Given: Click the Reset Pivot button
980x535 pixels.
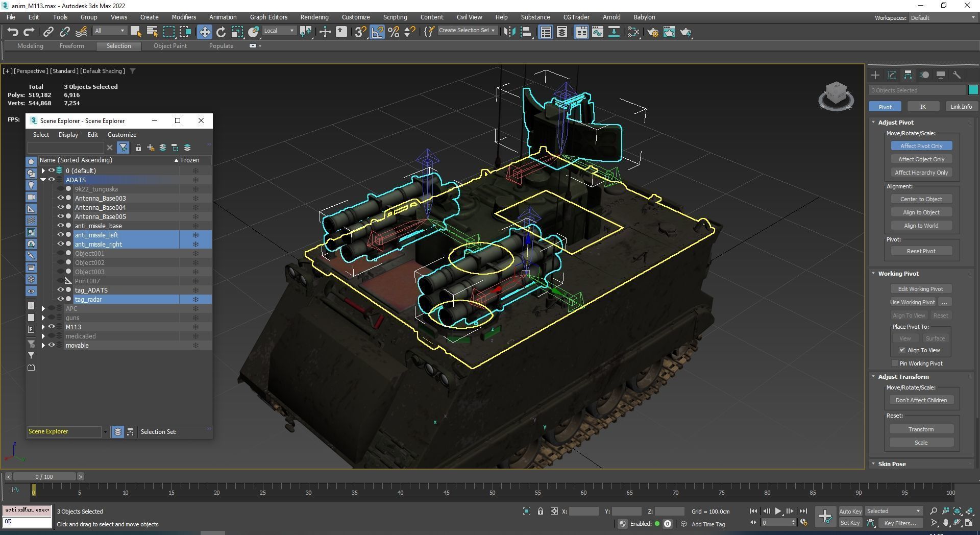Looking at the screenshot, I should [921, 251].
